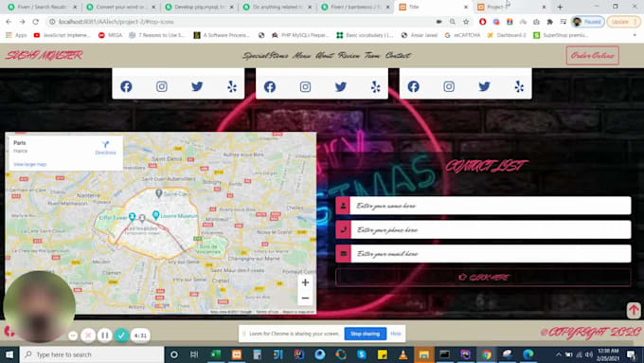Hide the Loom sharing notification
Viewport: 644px width, 363px height.
click(x=396, y=334)
